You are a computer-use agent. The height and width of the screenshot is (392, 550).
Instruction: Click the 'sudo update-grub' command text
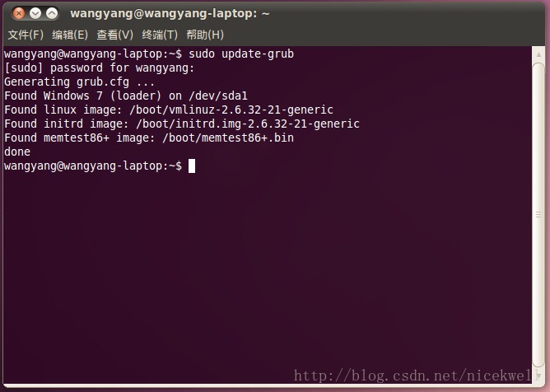[241, 54]
